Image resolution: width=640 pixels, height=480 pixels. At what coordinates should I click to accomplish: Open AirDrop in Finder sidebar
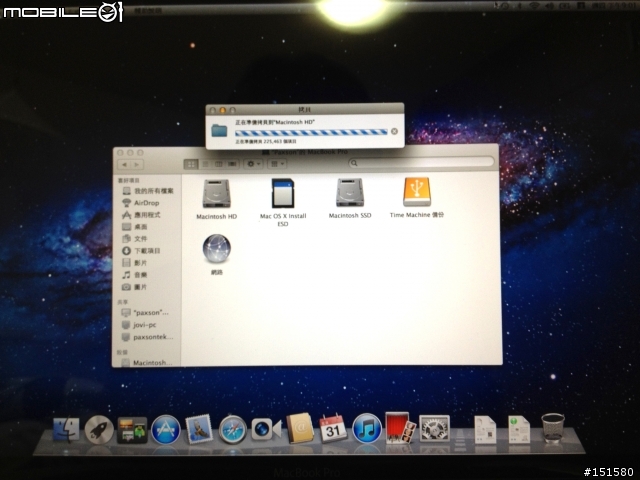click(141, 203)
